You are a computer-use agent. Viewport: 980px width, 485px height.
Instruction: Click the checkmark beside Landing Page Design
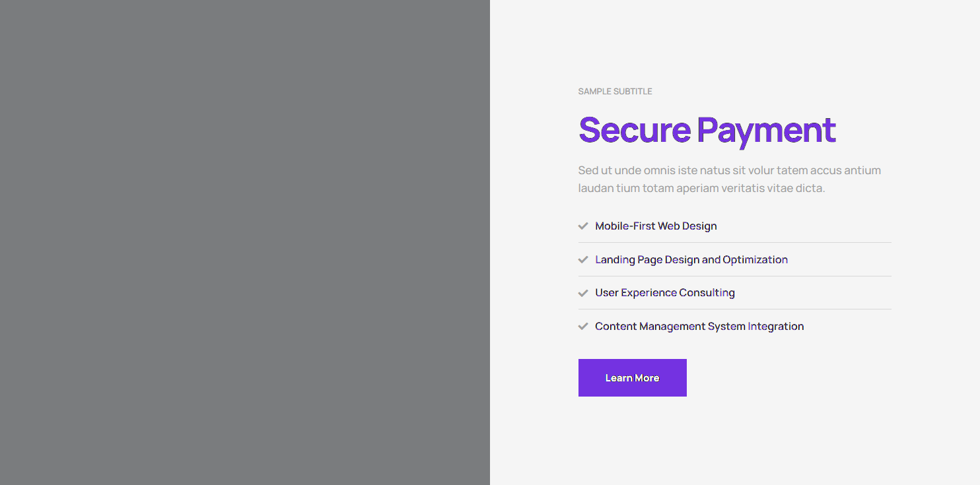point(583,260)
